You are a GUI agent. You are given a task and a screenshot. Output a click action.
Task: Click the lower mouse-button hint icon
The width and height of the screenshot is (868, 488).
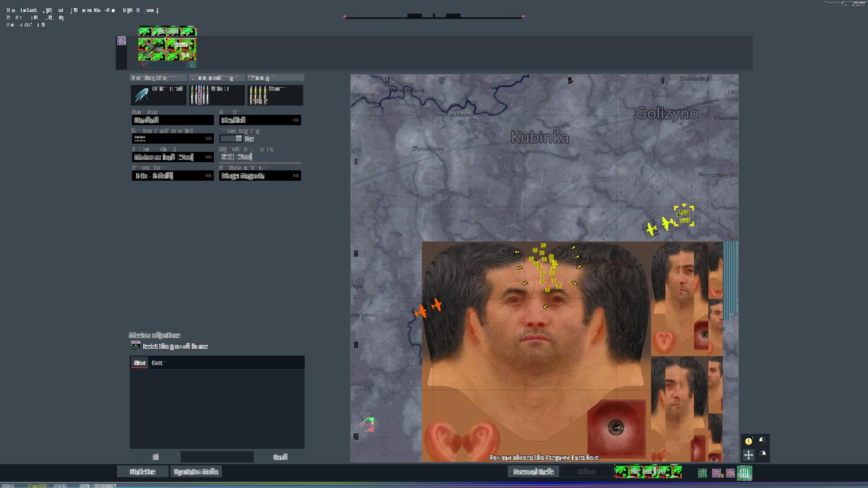pos(762,455)
